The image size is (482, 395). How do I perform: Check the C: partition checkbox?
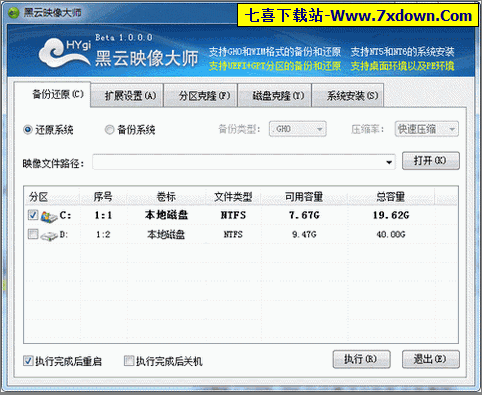(33, 215)
